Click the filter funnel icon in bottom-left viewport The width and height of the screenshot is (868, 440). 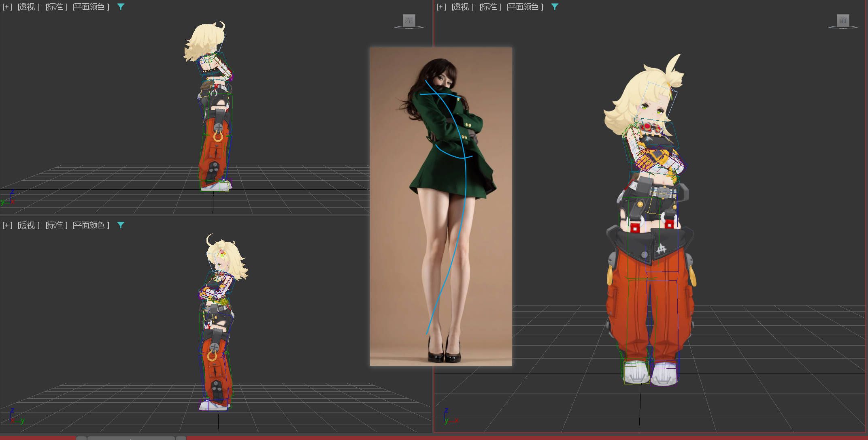121,225
